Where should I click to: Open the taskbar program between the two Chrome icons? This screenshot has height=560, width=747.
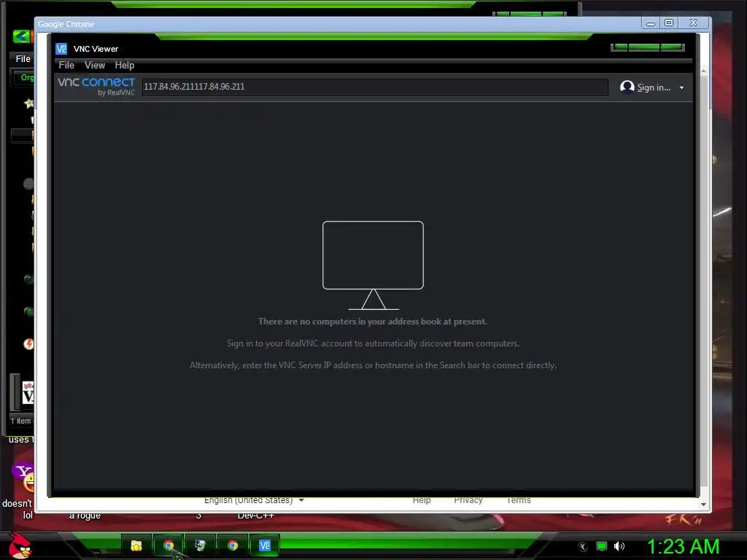201,545
